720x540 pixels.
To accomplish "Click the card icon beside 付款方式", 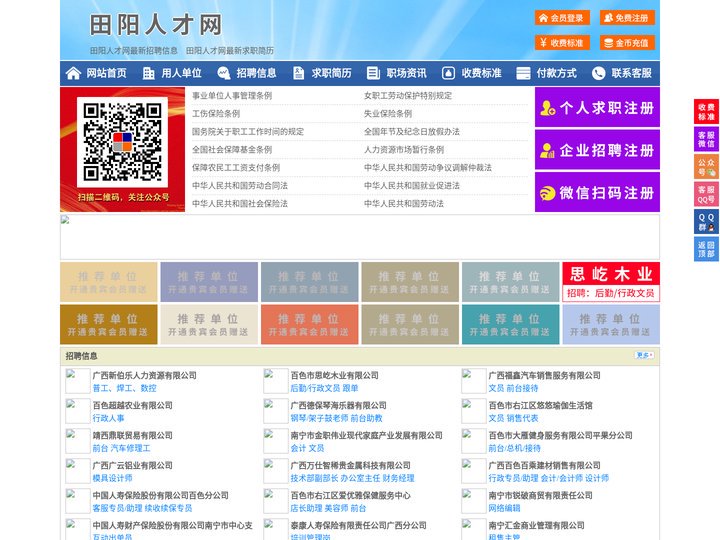I will click(523, 73).
